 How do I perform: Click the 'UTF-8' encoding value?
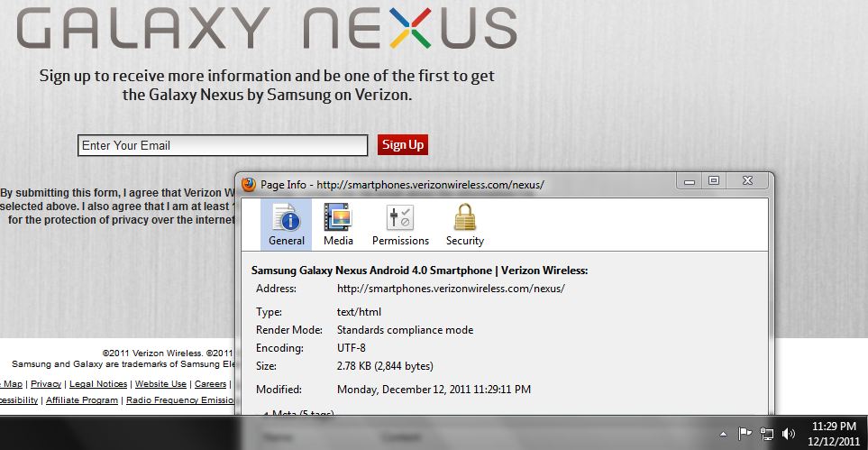pos(351,348)
